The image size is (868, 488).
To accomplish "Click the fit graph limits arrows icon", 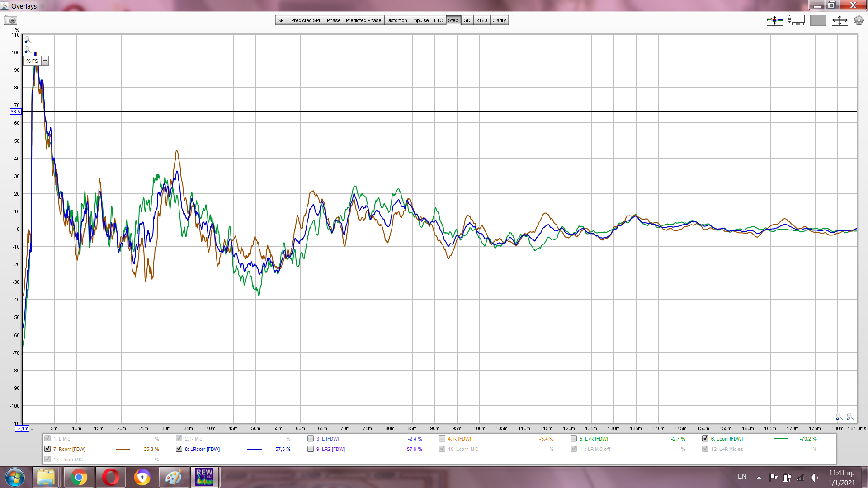I will [x=840, y=20].
